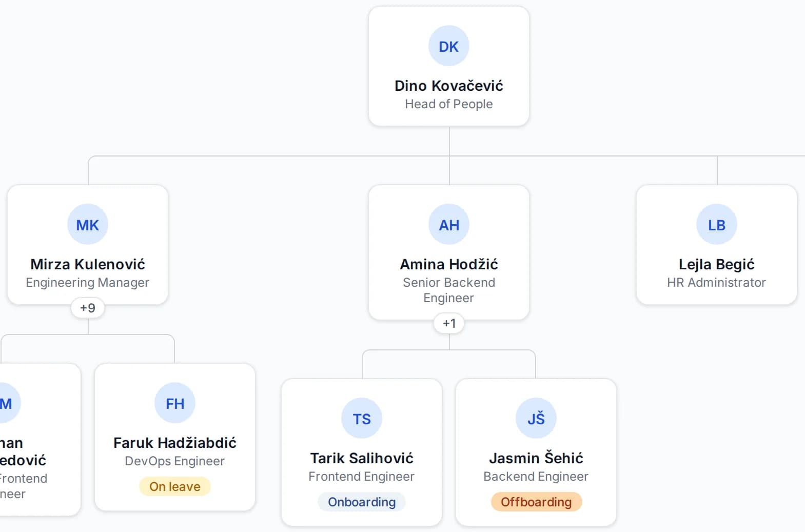Open Jasmin Šehić's name
The width and height of the screenshot is (805, 532).
(536, 458)
